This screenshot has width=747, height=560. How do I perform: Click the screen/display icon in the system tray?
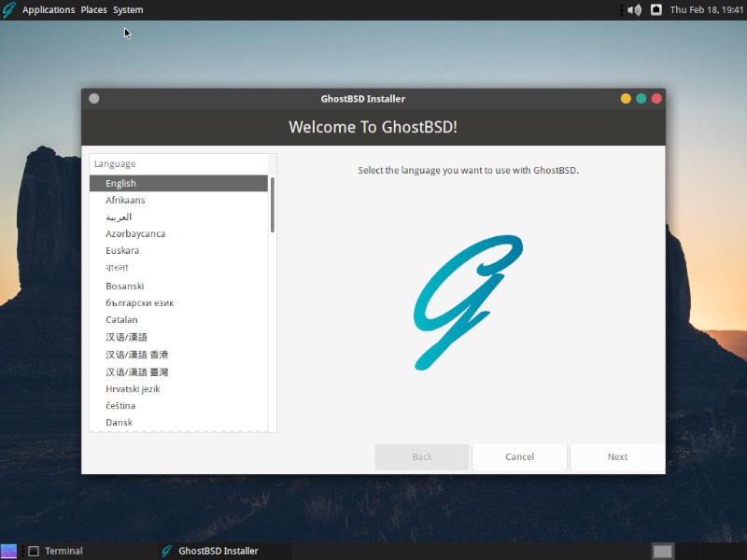(655, 9)
